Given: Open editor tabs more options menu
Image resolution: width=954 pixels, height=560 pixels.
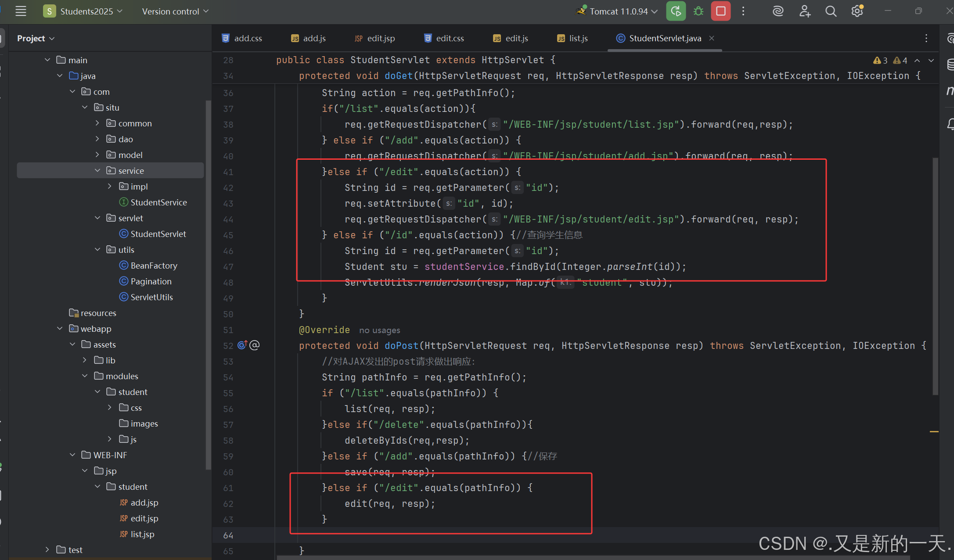Looking at the screenshot, I should [926, 39].
